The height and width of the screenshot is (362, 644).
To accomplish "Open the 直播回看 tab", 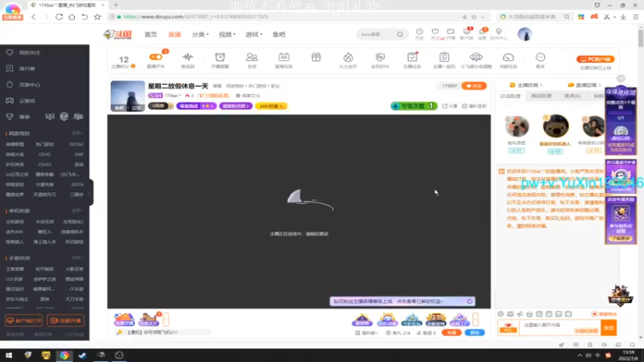I will pyautogui.click(x=584, y=85).
